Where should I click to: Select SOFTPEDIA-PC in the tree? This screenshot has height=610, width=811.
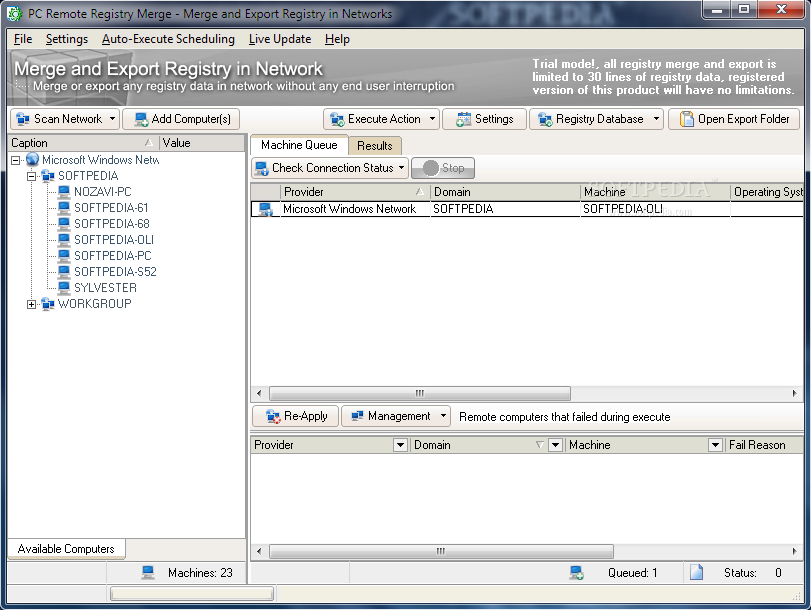(113, 256)
